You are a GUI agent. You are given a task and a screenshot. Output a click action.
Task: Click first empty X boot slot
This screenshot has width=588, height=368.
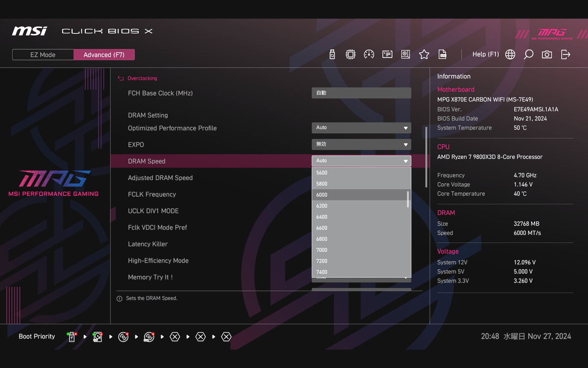[175, 337]
